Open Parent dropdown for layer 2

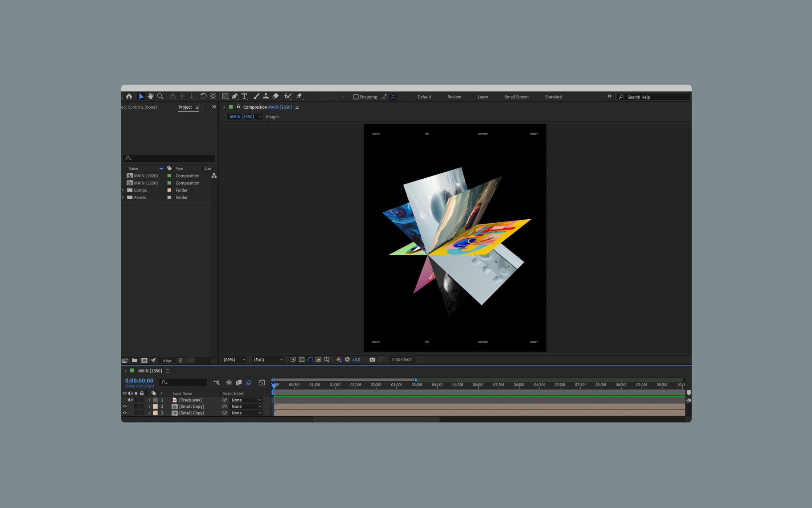pos(246,406)
